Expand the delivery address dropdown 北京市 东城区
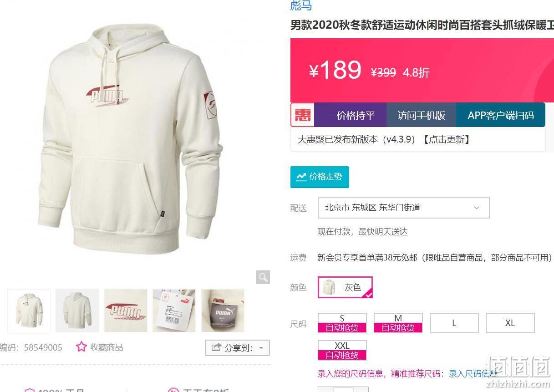The image size is (554, 392). tap(403, 208)
